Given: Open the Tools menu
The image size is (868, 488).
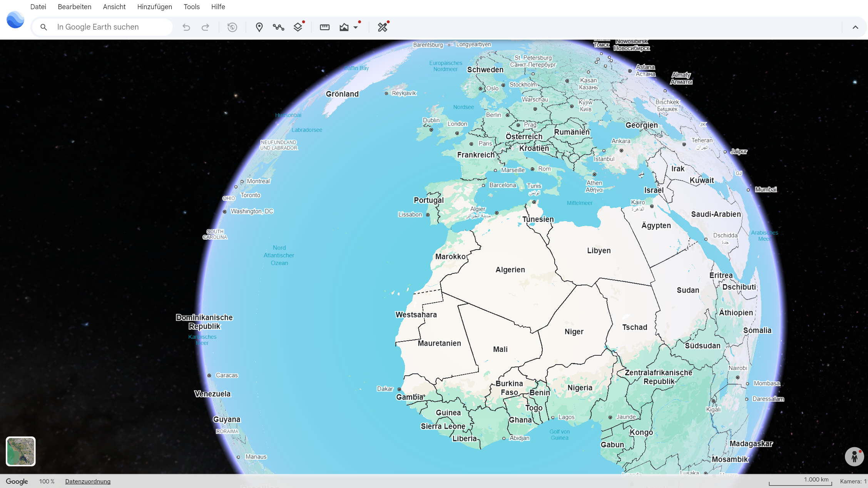Looking at the screenshot, I should click(x=192, y=7).
